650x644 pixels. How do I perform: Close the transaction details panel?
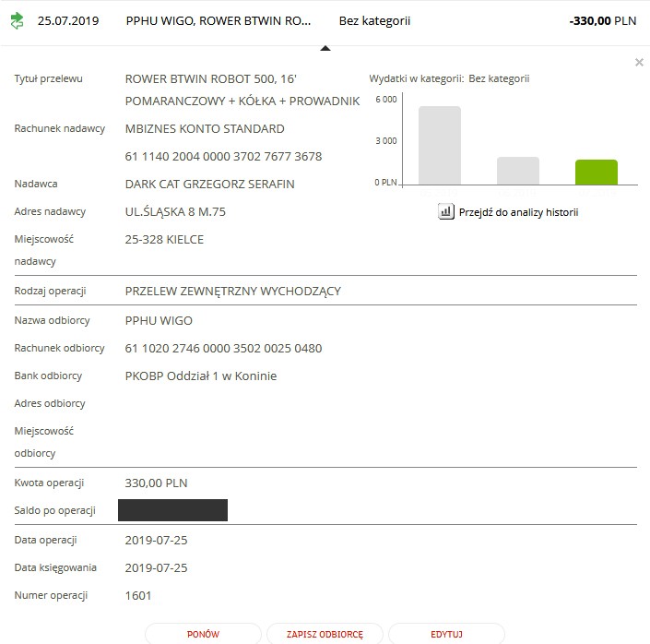(639, 63)
